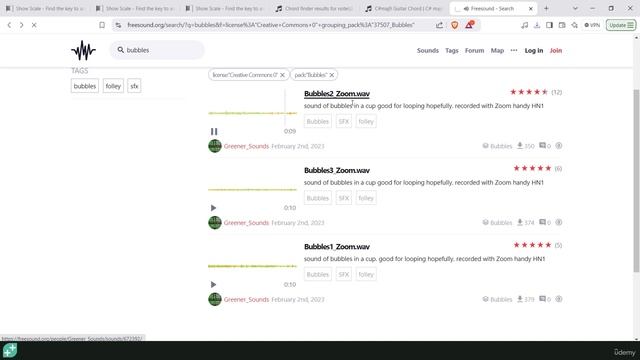Click the Join link
This screenshot has width=640, height=360.
click(x=556, y=51)
